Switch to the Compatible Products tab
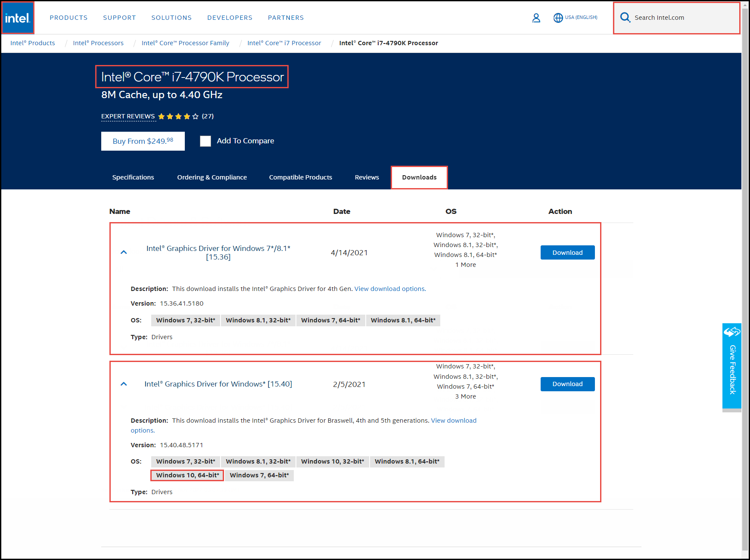 click(301, 177)
